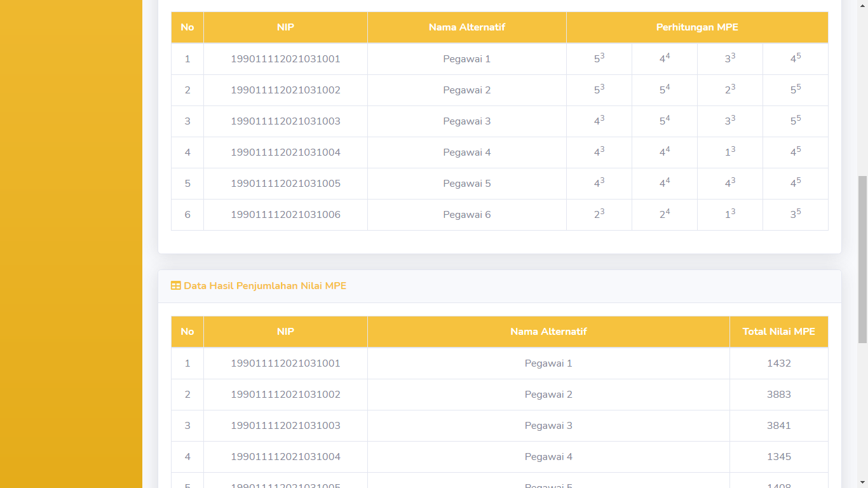Viewport: 868px width, 488px height.
Task: Click NIP 199011112021031006 cell
Action: pos(285,215)
